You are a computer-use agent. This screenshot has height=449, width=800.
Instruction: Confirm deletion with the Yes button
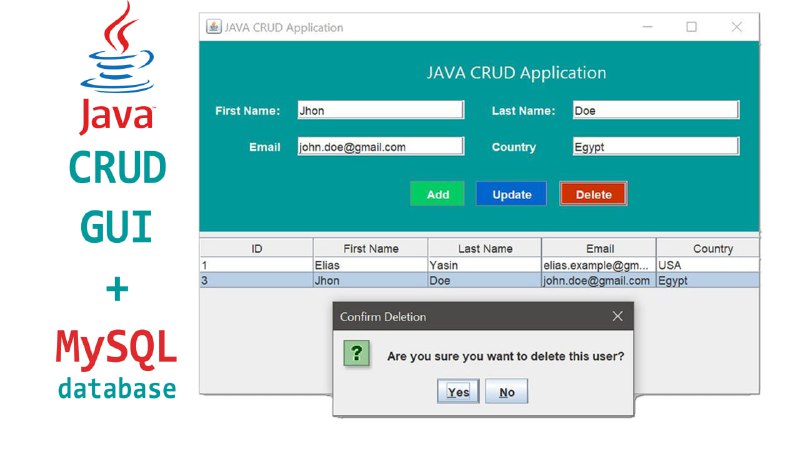(x=458, y=391)
